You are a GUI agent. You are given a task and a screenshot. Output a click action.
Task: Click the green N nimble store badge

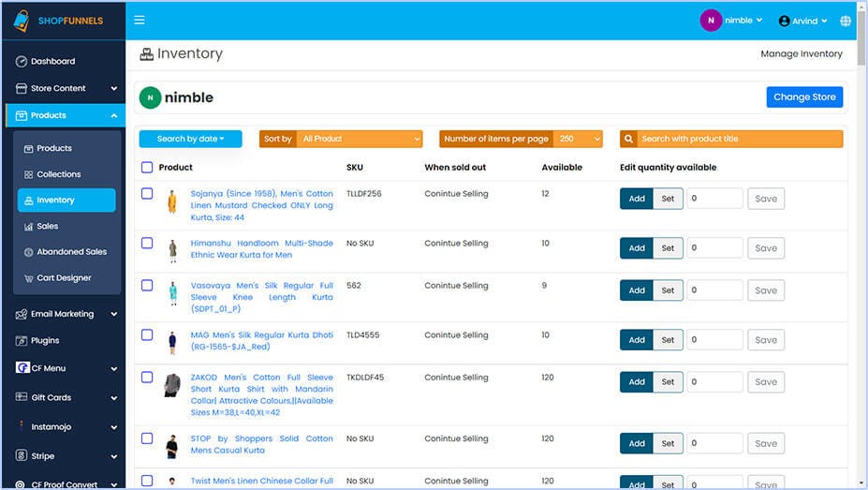[x=150, y=97]
